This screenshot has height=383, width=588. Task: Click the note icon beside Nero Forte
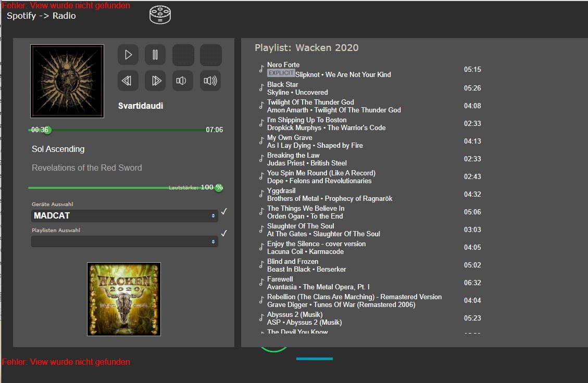click(x=261, y=69)
